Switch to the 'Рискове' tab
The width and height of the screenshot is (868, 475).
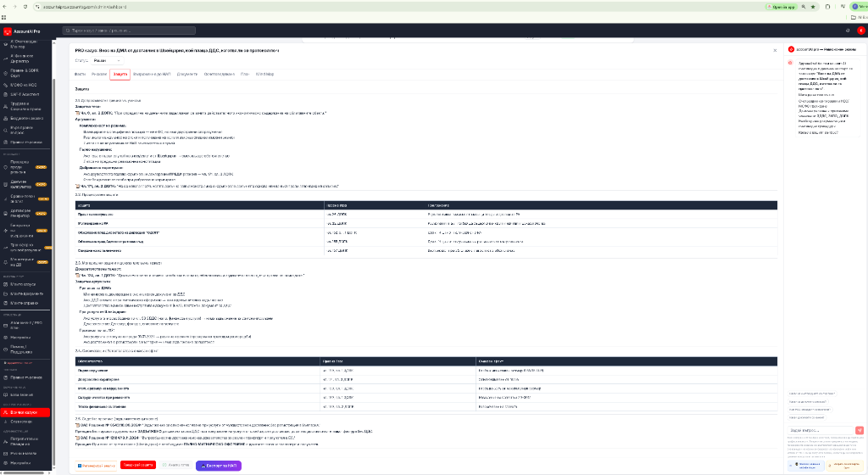pyautogui.click(x=99, y=74)
